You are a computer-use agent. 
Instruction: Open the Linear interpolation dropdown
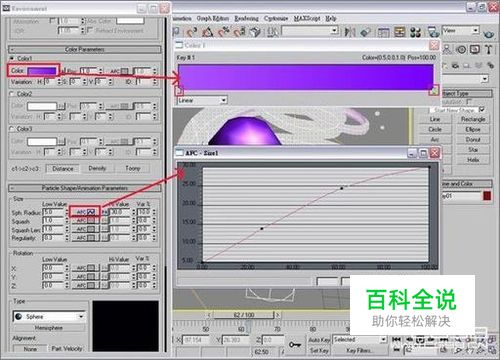pyautogui.click(x=202, y=100)
